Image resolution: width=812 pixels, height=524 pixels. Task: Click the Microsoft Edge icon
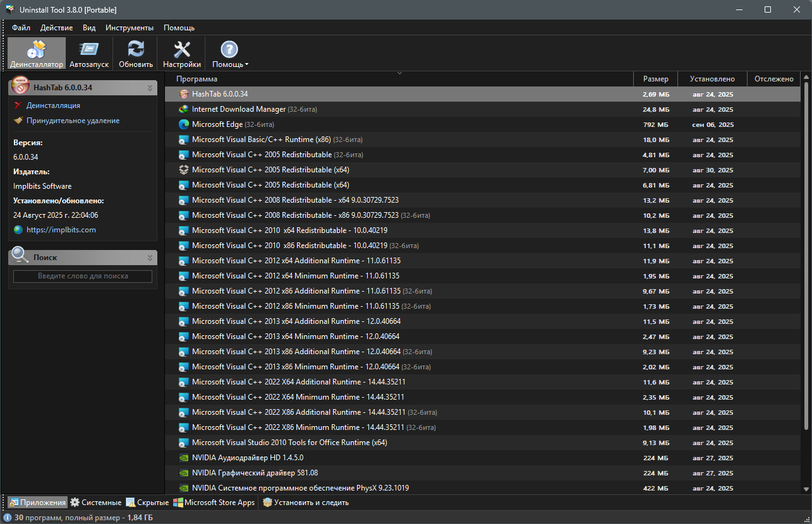tap(184, 124)
